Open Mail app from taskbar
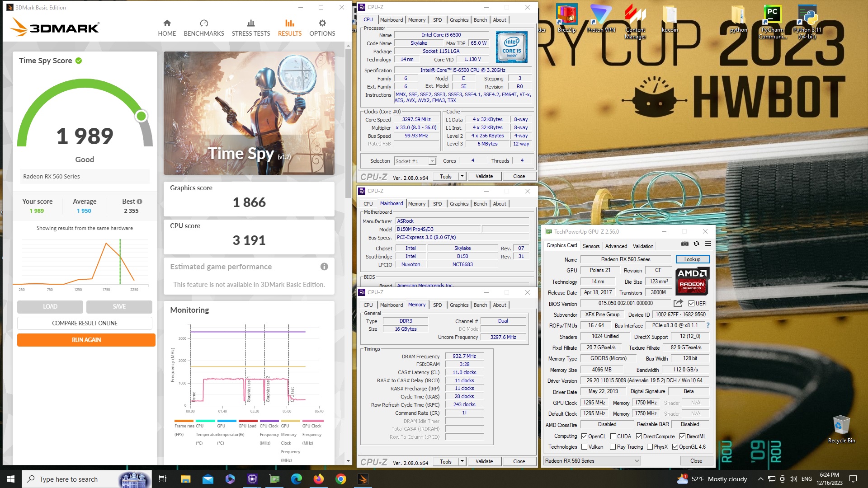Image resolution: width=868 pixels, height=488 pixels. [x=208, y=479]
